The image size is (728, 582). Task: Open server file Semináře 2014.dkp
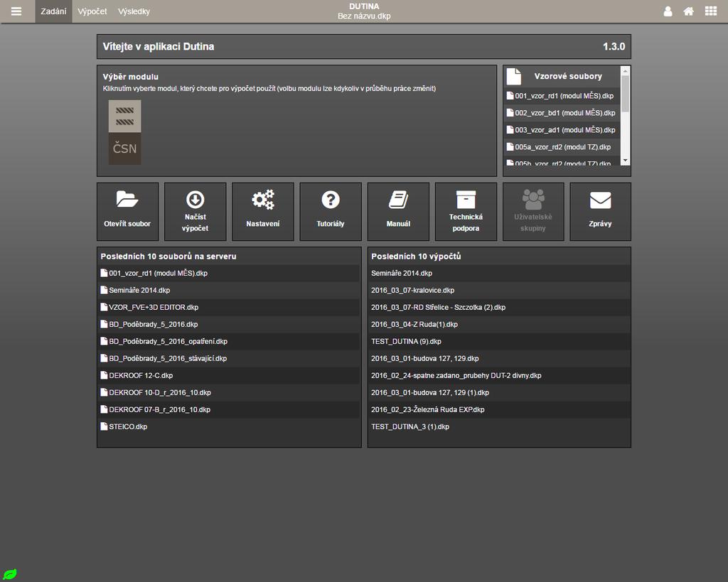click(229, 291)
